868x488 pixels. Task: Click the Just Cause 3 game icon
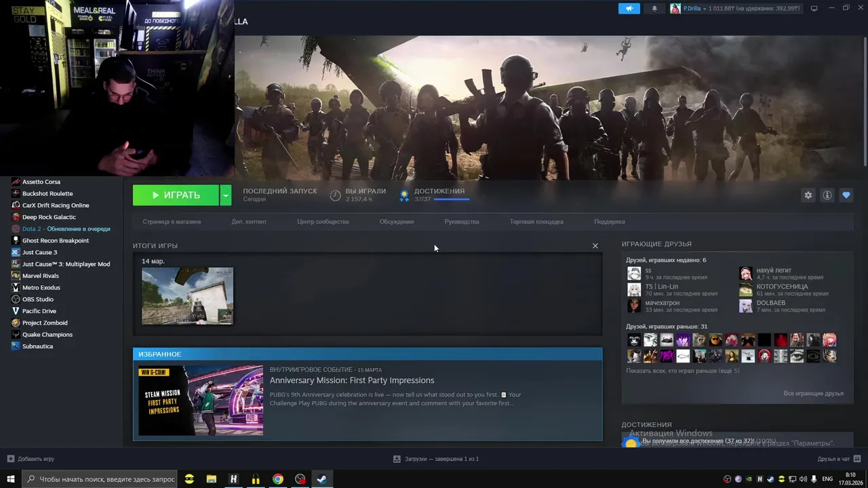coord(16,252)
